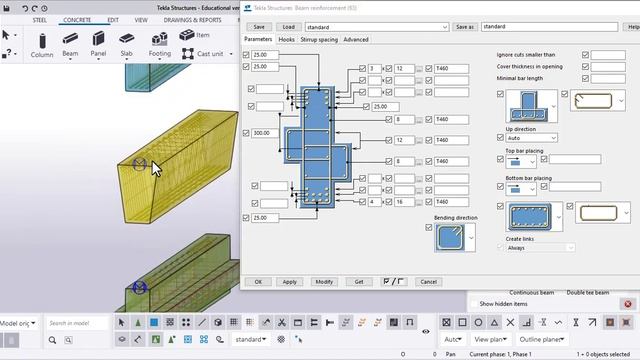The height and width of the screenshot is (360, 640).
Task: Open the Model origin dropdown
Action: tap(18, 323)
